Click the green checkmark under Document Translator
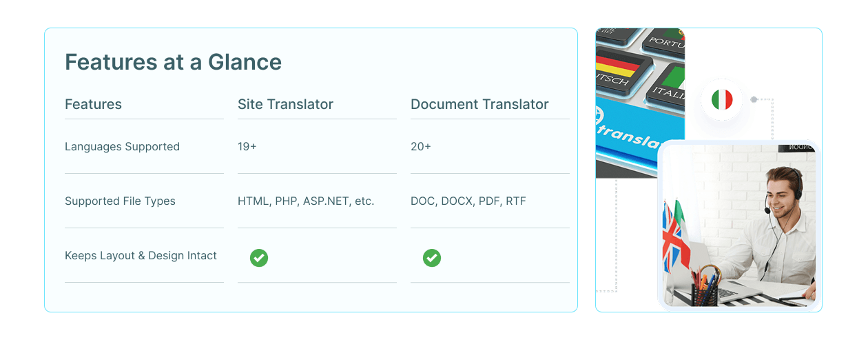868x340 pixels. 432,258
